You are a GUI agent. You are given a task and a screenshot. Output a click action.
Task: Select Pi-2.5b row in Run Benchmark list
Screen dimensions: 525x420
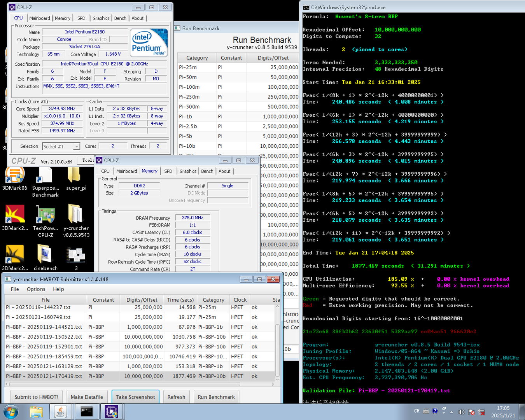click(238, 126)
